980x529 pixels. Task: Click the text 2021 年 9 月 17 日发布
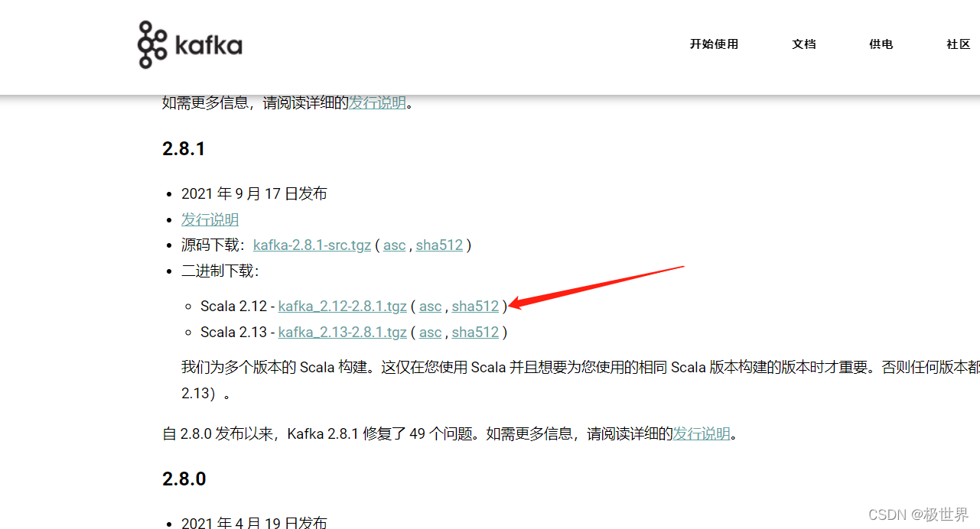254,194
